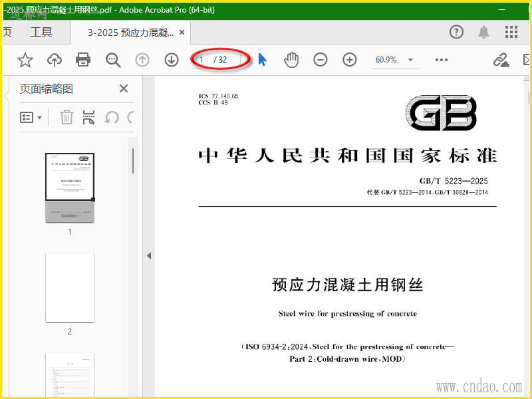The height and width of the screenshot is (399, 532).
Task: Select page 2 thumbnail
Action: tap(70, 288)
